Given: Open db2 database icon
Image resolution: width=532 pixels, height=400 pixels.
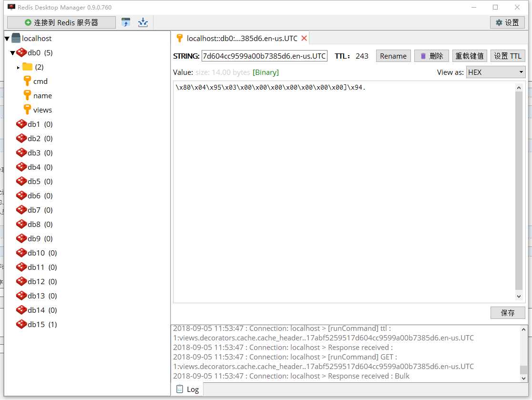Looking at the screenshot, I should [21, 138].
